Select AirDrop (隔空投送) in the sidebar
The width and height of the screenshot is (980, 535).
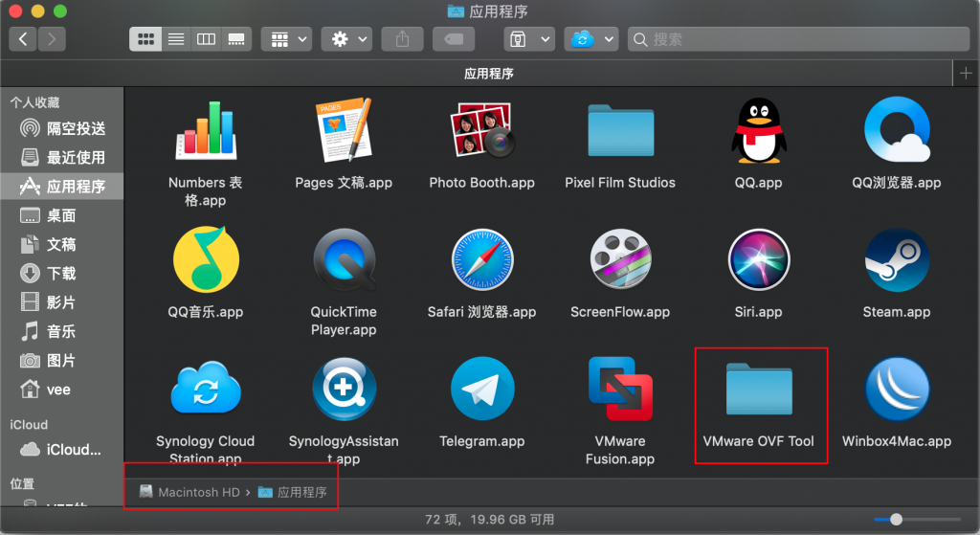pyautogui.click(x=76, y=128)
